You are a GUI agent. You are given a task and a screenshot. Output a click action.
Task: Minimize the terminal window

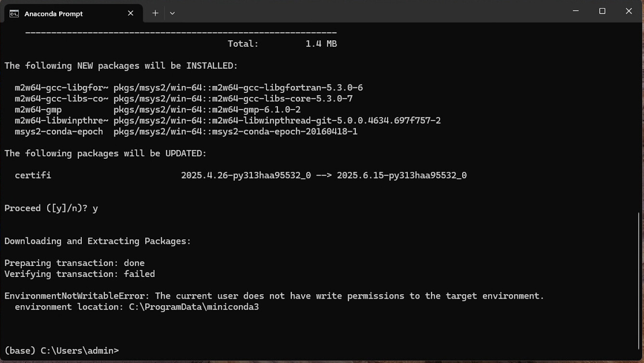click(576, 11)
